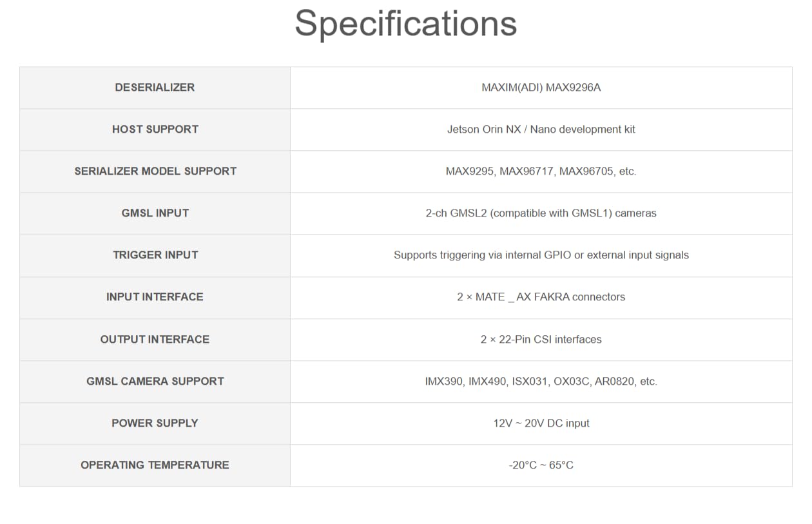The height and width of the screenshot is (524, 812).
Task: Select the OUTPUT INTERFACE label
Action: (x=155, y=340)
